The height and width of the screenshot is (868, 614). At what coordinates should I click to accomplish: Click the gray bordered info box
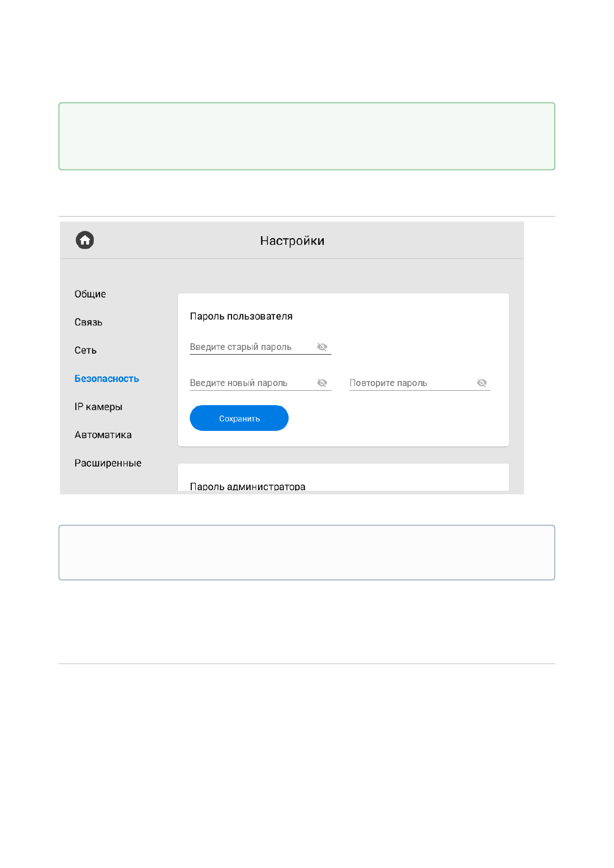(x=307, y=553)
